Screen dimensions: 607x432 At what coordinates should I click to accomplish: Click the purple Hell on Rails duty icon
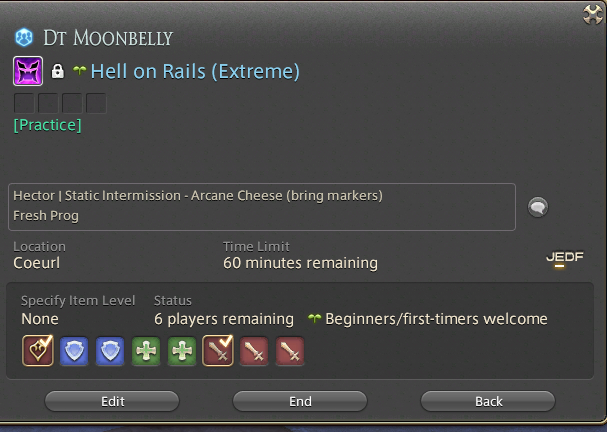click(28, 71)
